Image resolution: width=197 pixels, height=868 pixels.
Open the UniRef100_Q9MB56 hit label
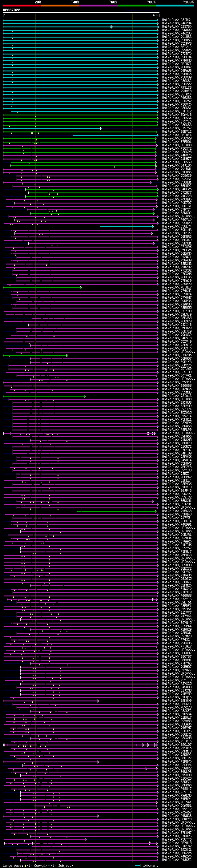176,40
